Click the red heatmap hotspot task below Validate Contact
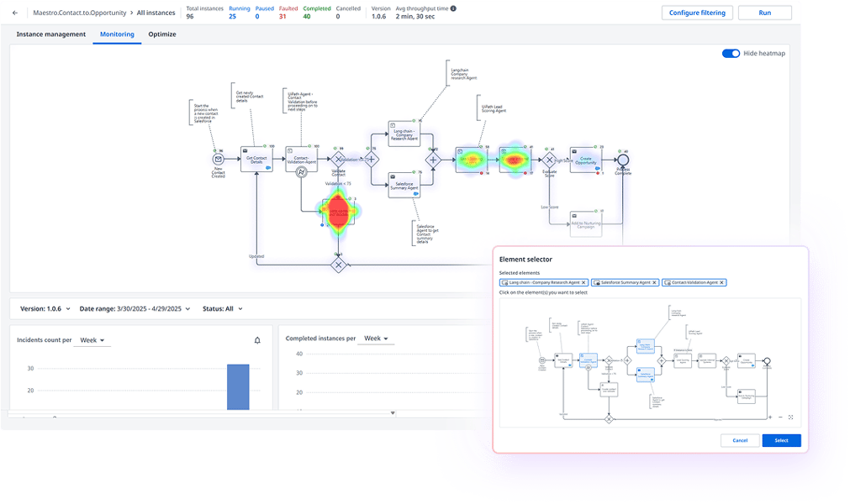Image resolution: width=850 pixels, height=504 pixels. 339,211
